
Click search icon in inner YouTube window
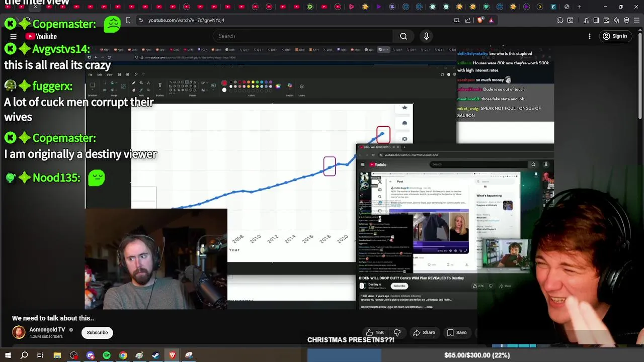click(533, 164)
